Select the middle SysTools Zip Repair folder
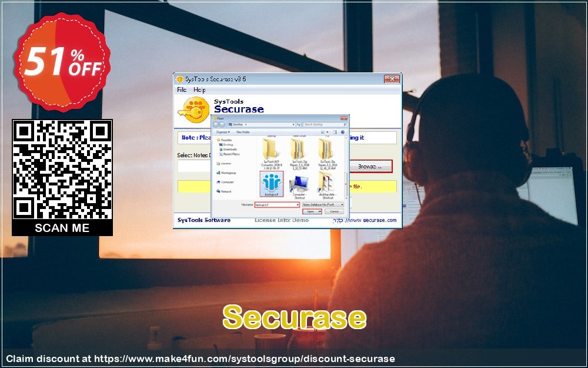Image resolution: width=588 pixels, height=368 pixels. click(x=300, y=153)
